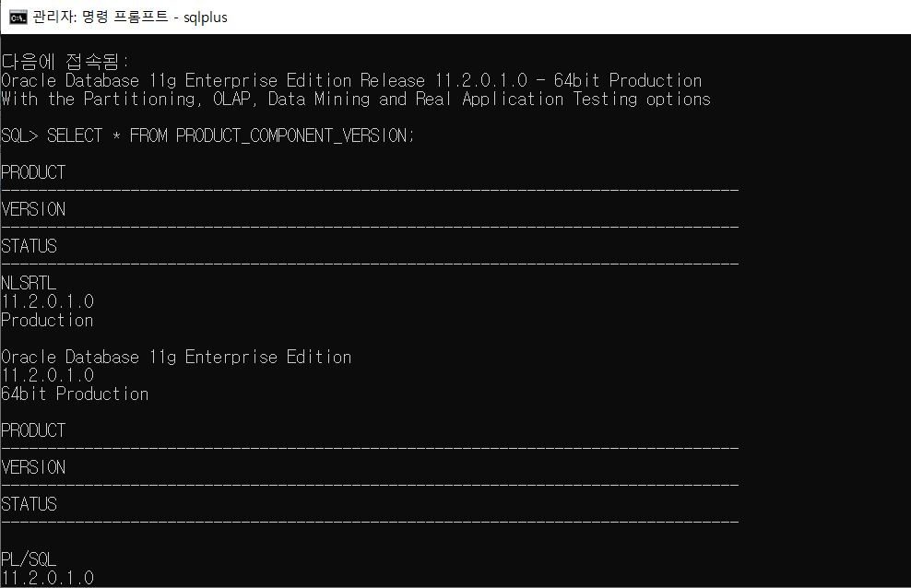Click the window title ending in sqlplus
The image size is (911, 588).
click(x=130, y=17)
